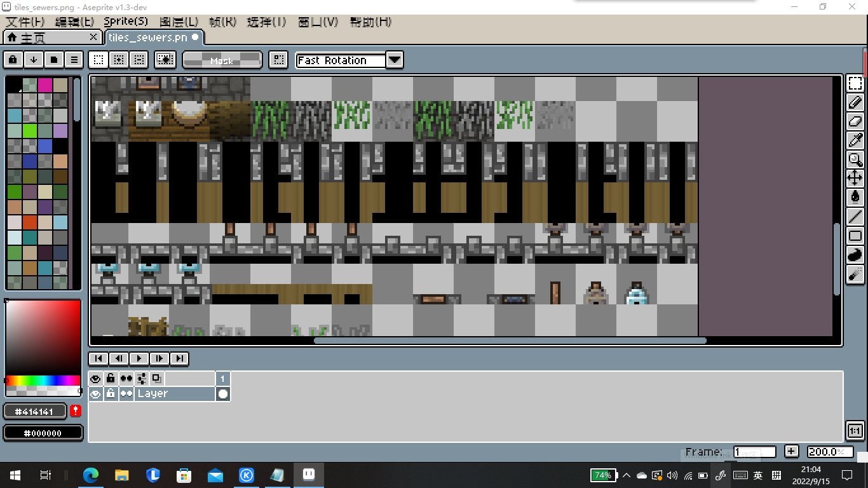Expand the rotation algorithm dropdown arrow
This screenshot has width=868, height=488.
point(395,60)
